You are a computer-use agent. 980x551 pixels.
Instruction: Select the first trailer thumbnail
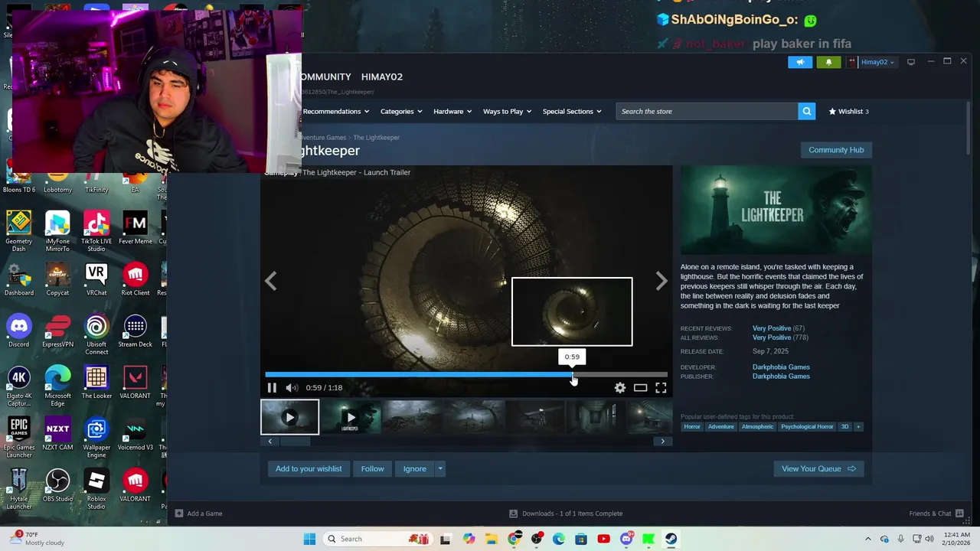(x=289, y=418)
